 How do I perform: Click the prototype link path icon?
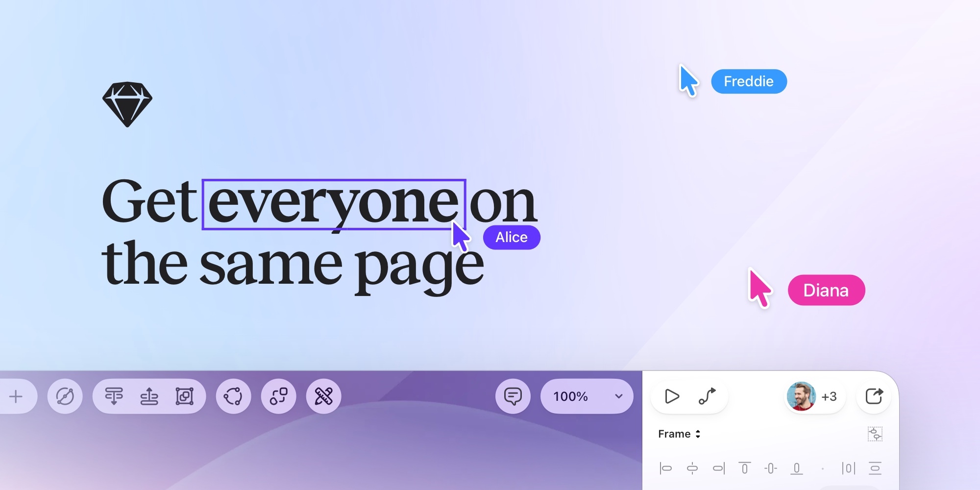(707, 396)
